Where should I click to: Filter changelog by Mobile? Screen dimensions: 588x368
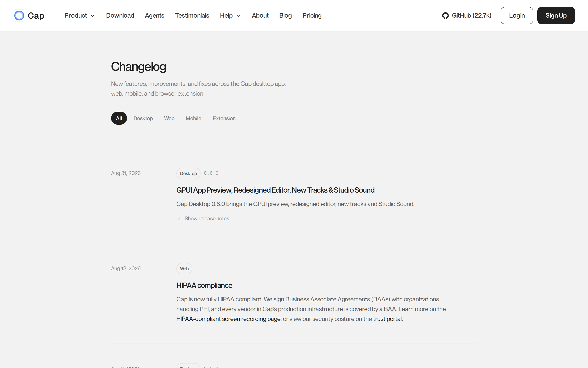coord(193,118)
